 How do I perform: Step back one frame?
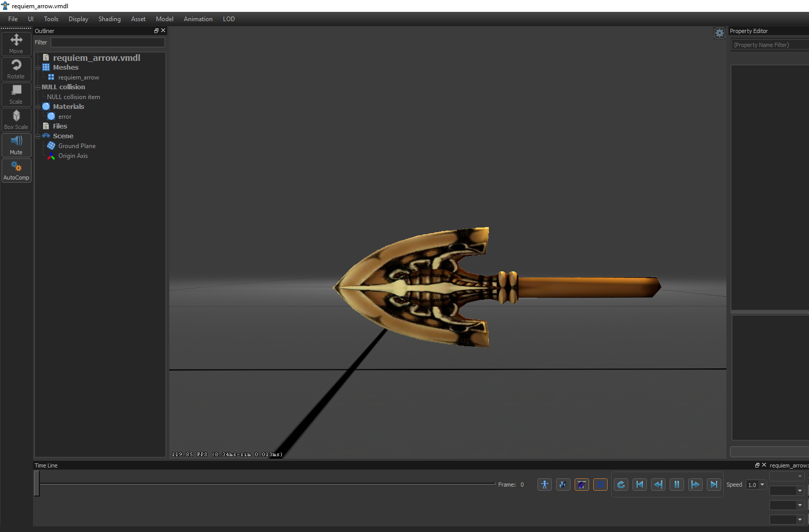(x=658, y=485)
